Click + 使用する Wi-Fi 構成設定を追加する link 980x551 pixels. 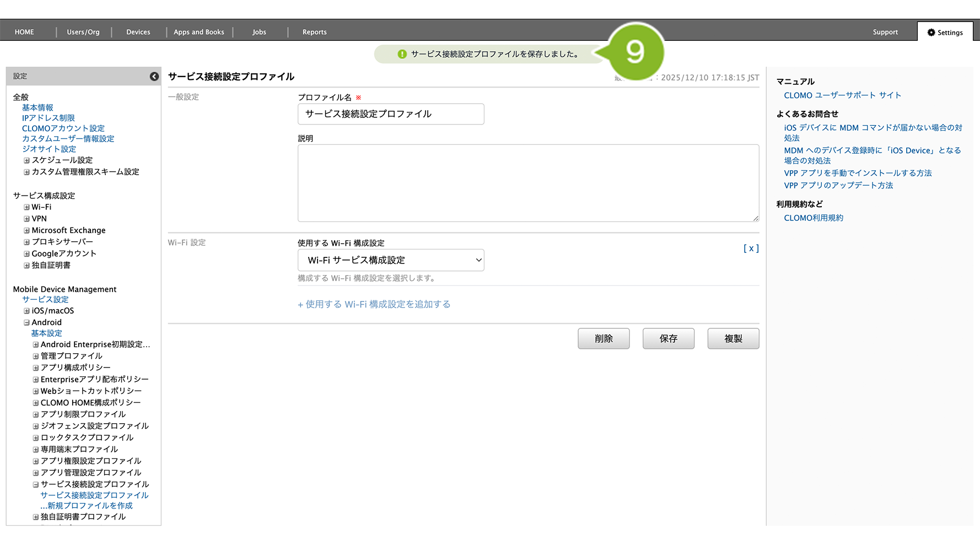pyautogui.click(x=374, y=304)
